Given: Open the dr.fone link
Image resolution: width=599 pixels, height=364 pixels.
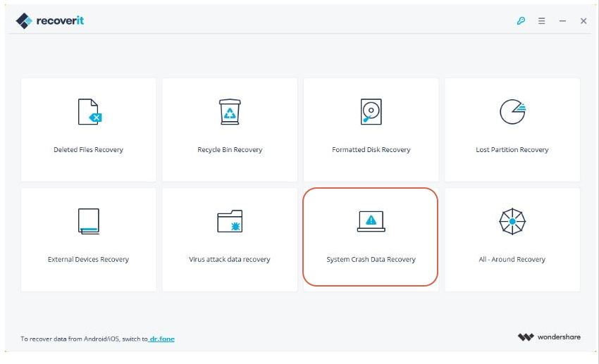Looking at the screenshot, I should tap(162, 339).
